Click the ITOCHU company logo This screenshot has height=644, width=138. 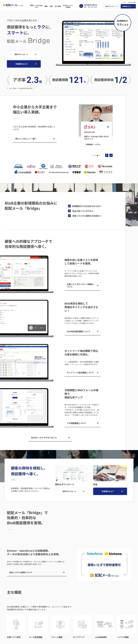click(18, 166)
